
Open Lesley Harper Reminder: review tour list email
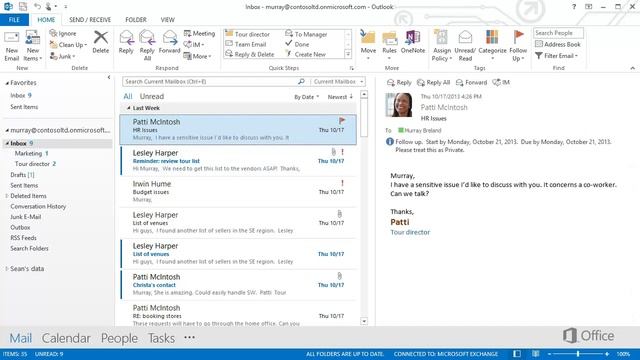point(239,161)
